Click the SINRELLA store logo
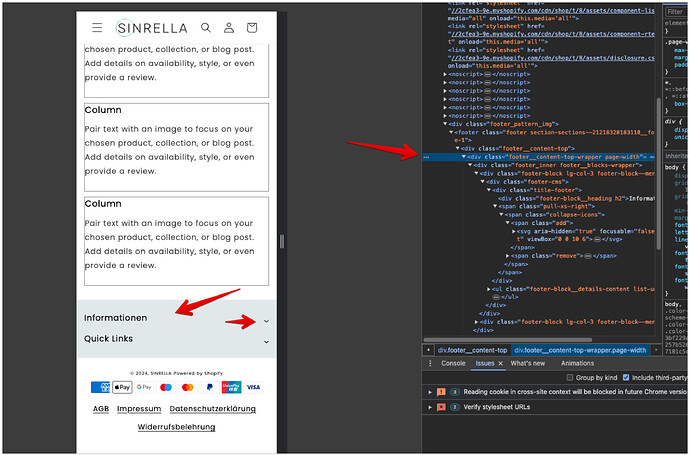The width and height of the screenshot is (690, 455). 152,28
